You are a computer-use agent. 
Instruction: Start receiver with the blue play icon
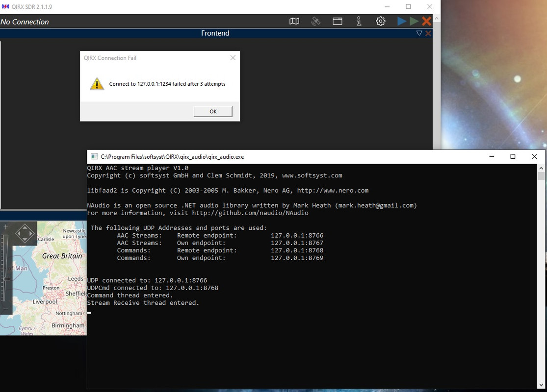tap(401, 21)
